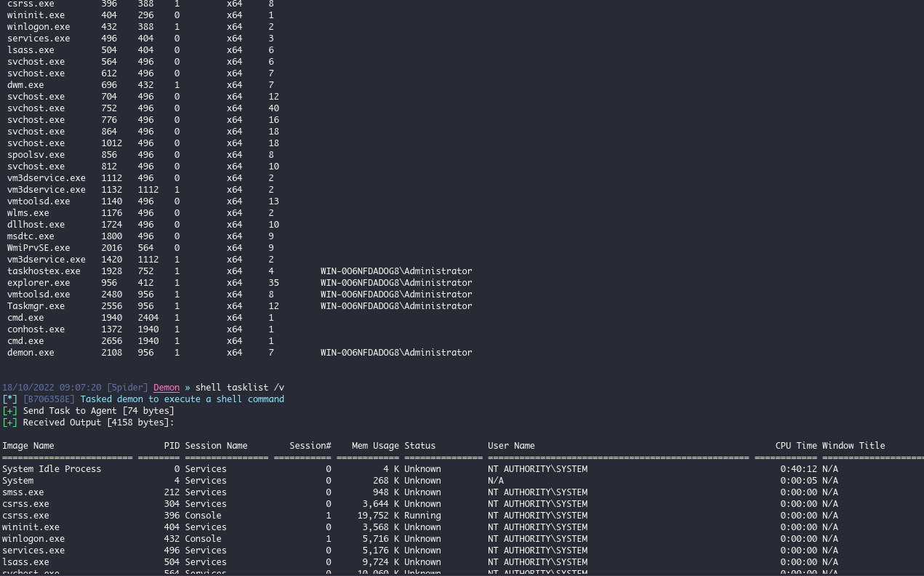Click the PID column header
This screenshot has height=576, width=924.
(172, 445)
